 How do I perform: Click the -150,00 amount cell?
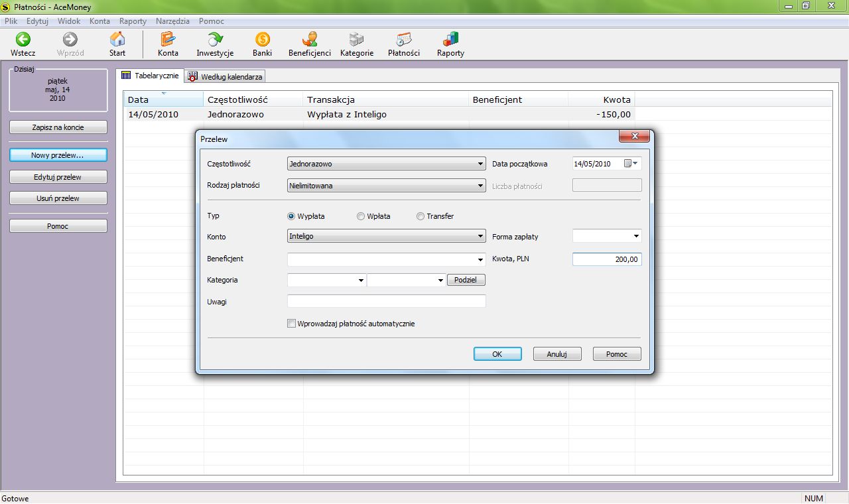(602, 114)
